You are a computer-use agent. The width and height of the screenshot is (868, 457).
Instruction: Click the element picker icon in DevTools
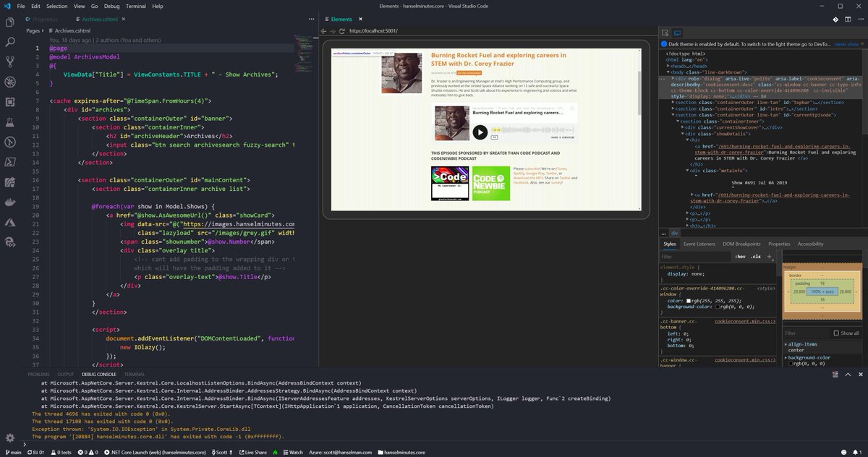point(664,33)
